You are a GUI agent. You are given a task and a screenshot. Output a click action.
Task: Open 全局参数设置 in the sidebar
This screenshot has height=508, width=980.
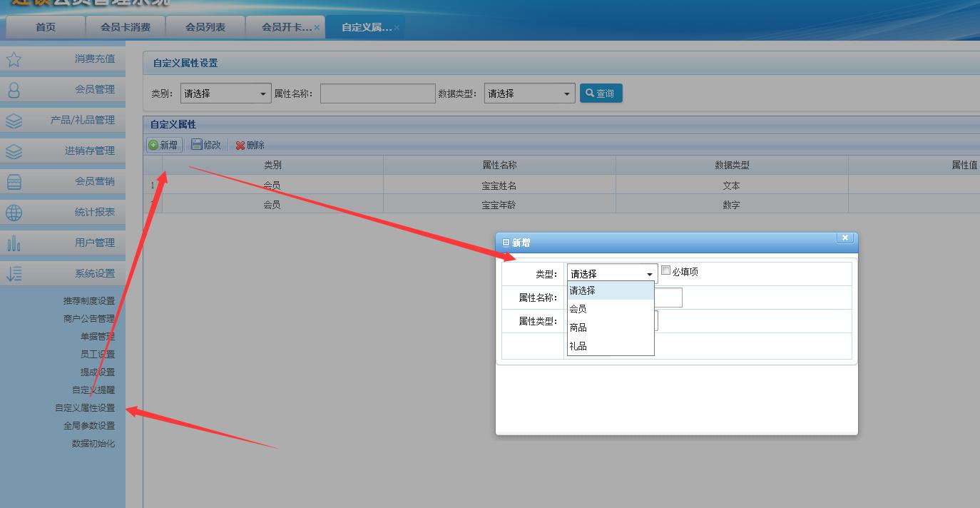89,426
